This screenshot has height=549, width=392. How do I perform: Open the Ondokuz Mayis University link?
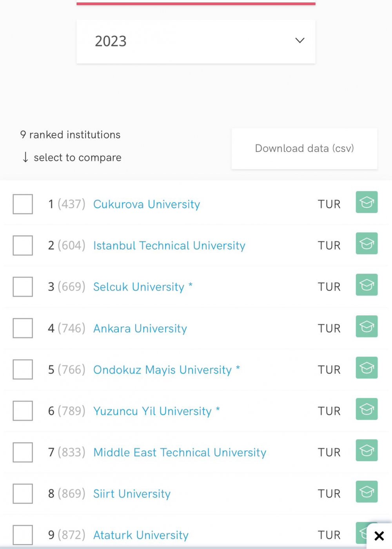tap(163, 370)
